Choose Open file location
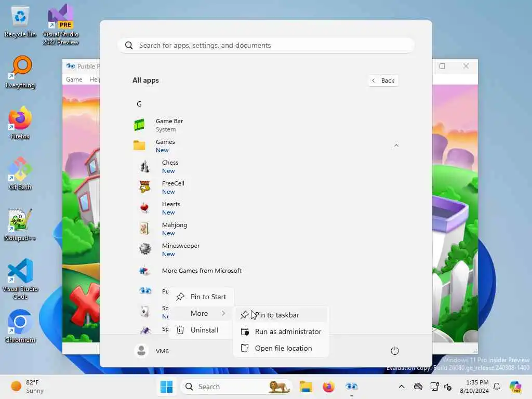The image size is (532, 399). [x=281, y=348]
